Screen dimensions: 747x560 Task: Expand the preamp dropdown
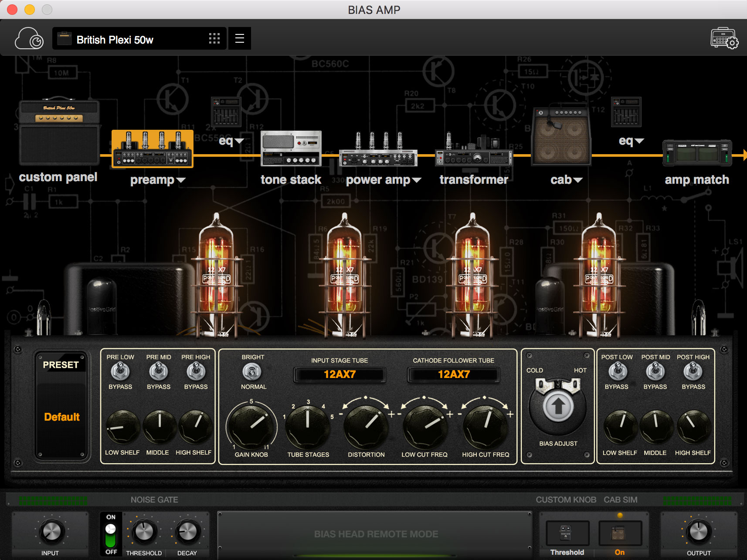(158, 180)
